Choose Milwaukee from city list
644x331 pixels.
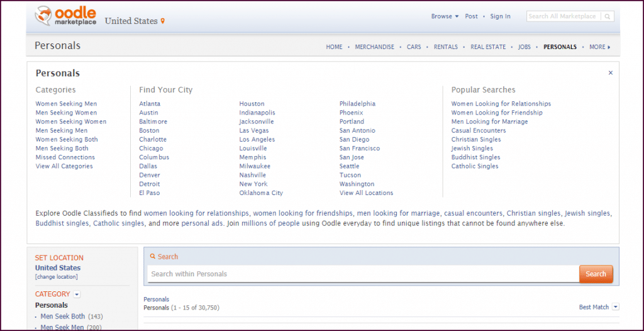tap(255, 166)
